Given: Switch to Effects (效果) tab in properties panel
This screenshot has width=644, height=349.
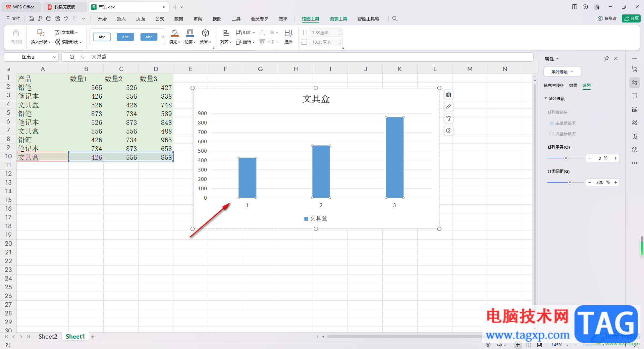Looking at the screenshot, I should pos(573,86).
